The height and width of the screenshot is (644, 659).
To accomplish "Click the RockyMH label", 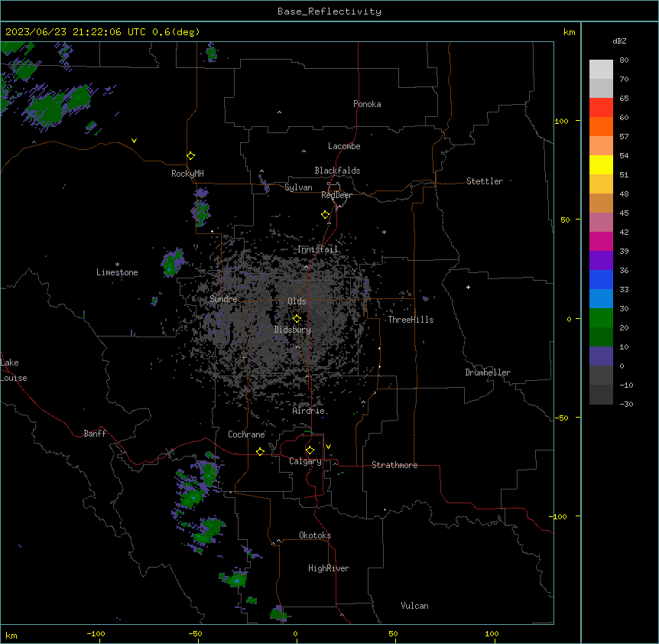I will tap(187, 174).
